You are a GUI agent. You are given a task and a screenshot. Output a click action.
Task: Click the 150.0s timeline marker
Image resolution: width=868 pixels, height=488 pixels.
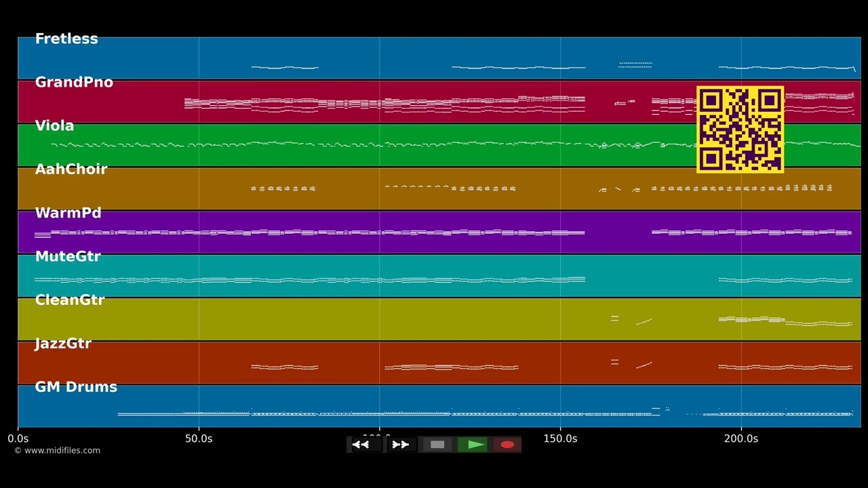pos(560,439)
